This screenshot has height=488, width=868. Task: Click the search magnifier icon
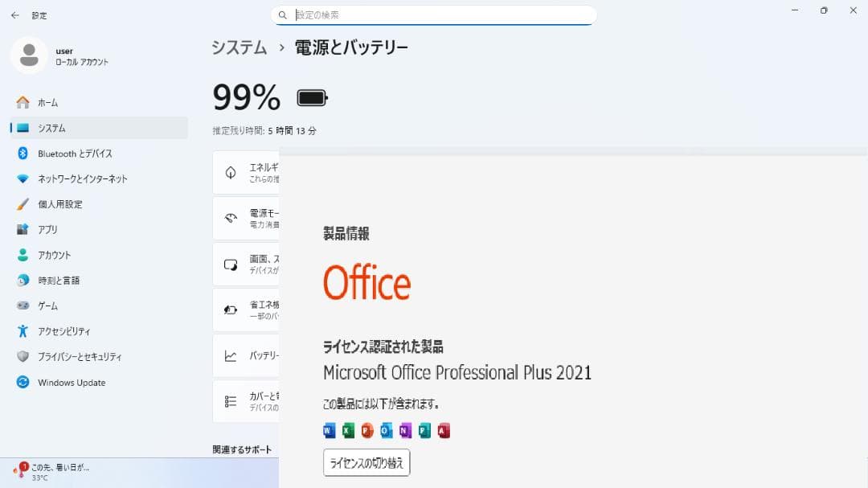click(282, 14)
